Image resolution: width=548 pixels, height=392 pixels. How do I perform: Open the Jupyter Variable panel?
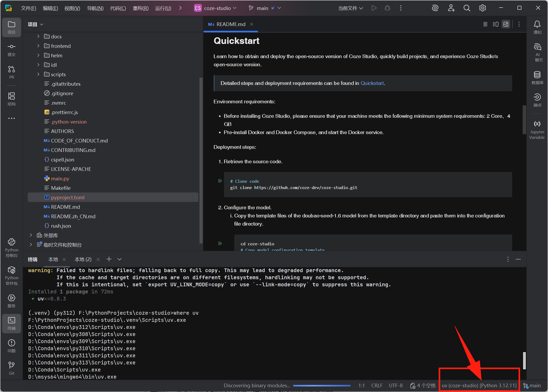537,130
